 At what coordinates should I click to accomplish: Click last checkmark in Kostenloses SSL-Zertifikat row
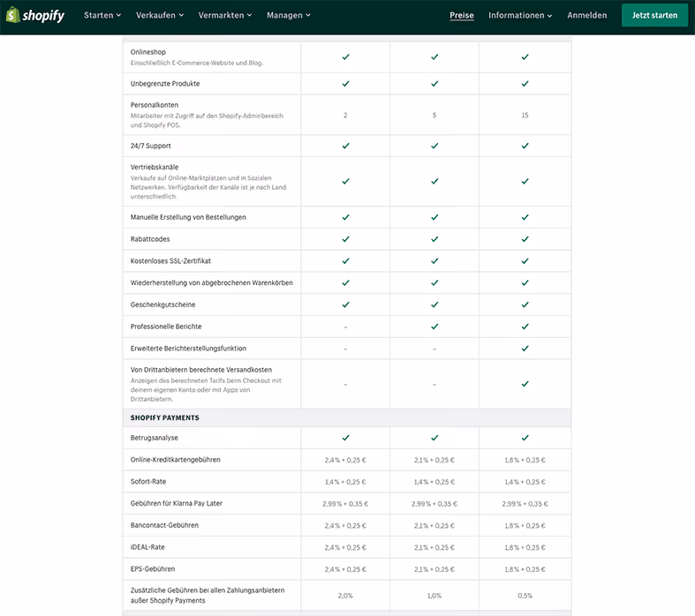tap(525, 261)
